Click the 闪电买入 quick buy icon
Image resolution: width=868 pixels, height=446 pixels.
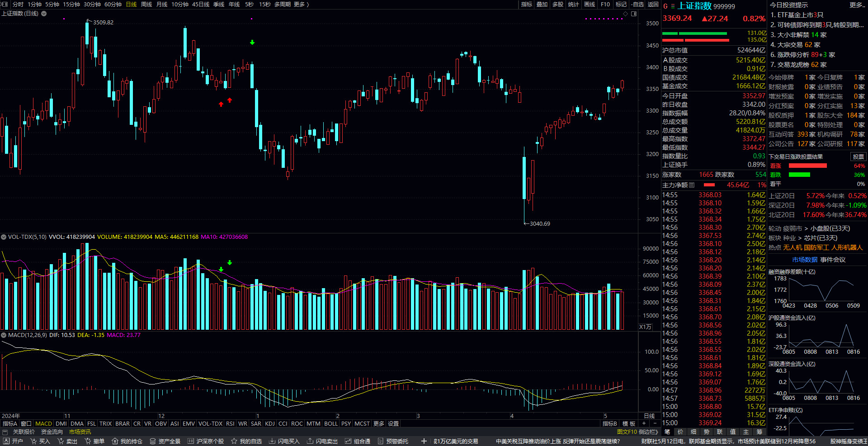pyautogui.click(x=272, y=441)
